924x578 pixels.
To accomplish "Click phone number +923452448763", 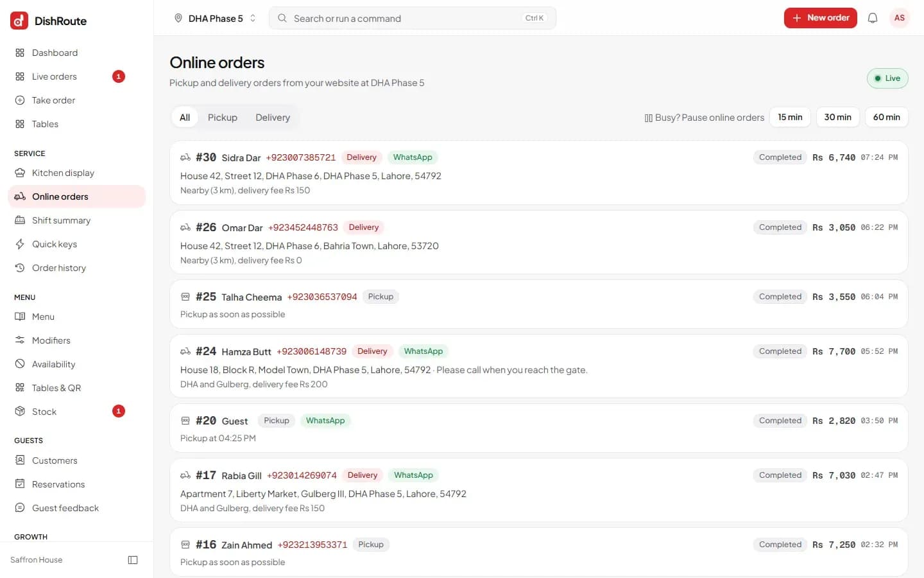I will click(303, 227).
